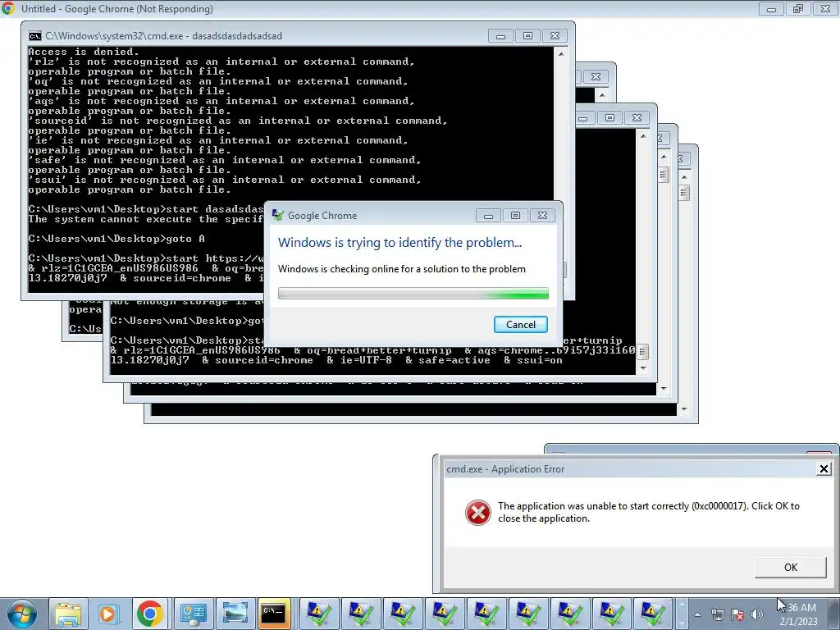Viewport: 840px width, 630px height.
Task: Click 'Windows is checking online for a solution' text
Action: point(402,269)
